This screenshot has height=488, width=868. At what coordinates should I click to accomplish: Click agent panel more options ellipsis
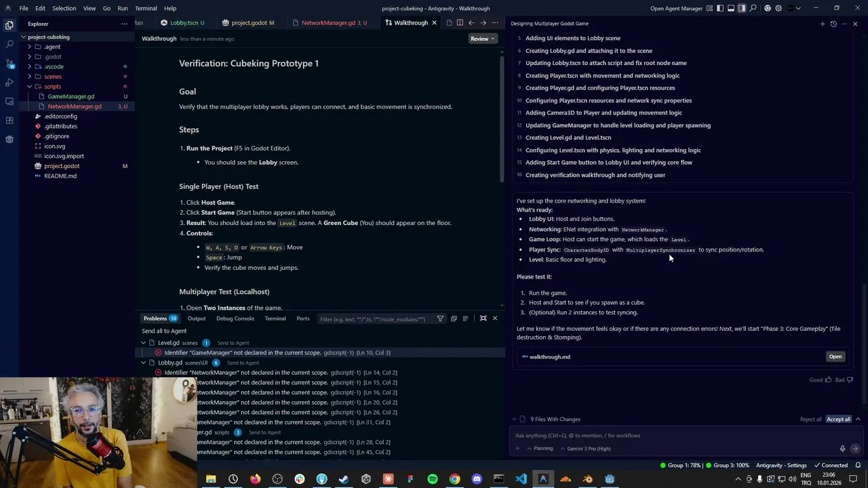(x=844, y=24)
